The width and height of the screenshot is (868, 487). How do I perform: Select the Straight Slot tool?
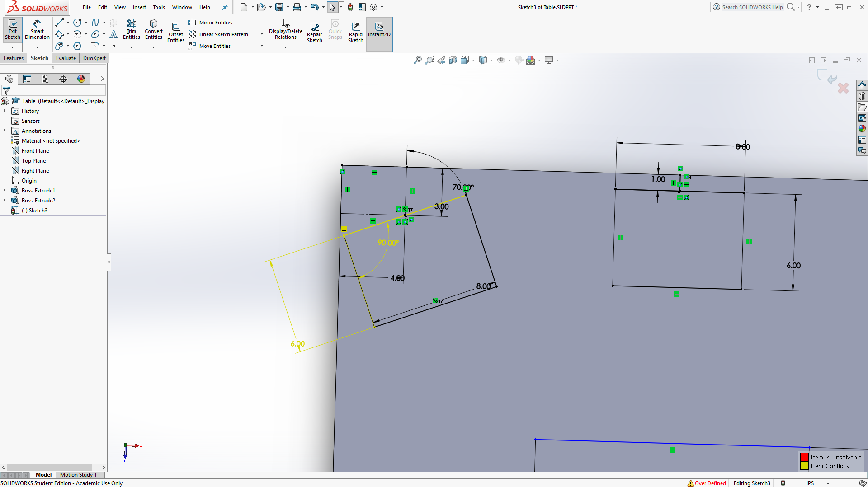(x=59, y=46)
